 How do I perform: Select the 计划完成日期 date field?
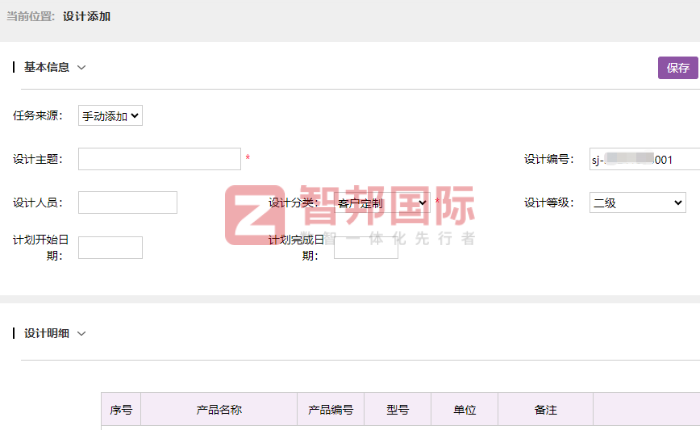coord(365,248)
